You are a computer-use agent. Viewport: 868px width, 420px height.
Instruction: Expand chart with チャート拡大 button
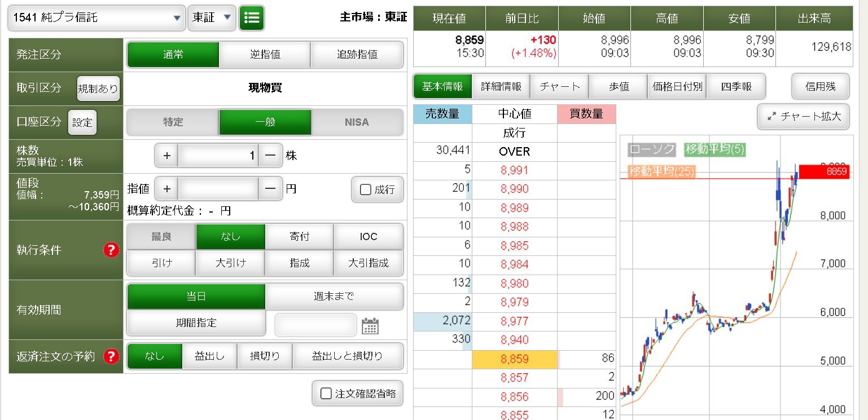(x=804, y=117)
